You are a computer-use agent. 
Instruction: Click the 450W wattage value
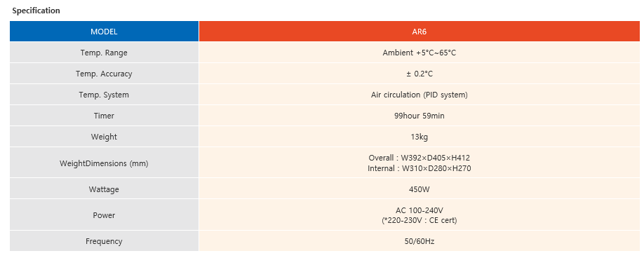pos(420,189)
